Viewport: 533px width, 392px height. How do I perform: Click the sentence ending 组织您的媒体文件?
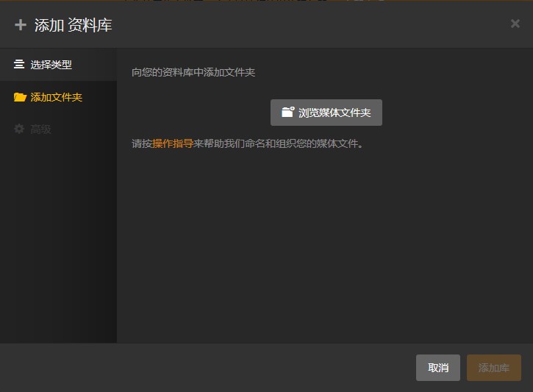pos(248,143)
